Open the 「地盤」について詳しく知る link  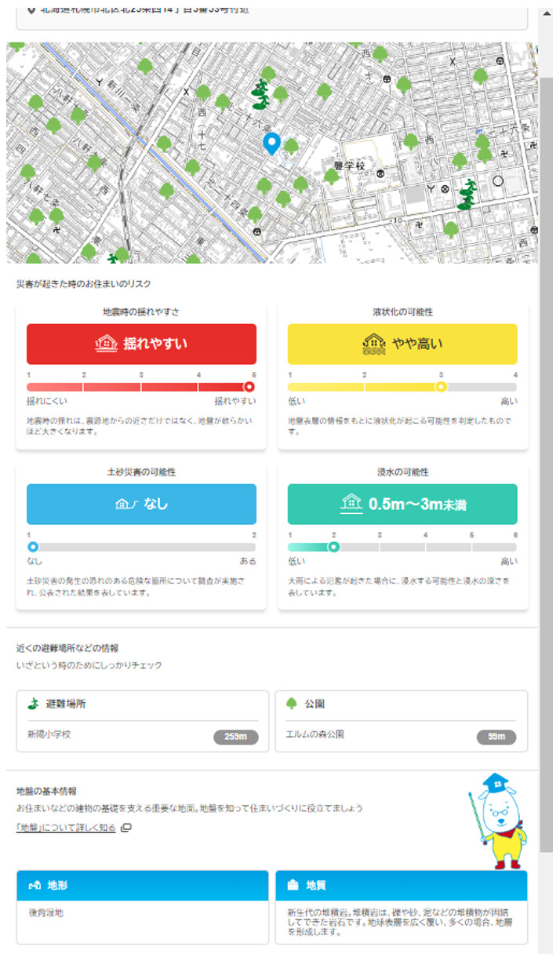coord(66,828)
